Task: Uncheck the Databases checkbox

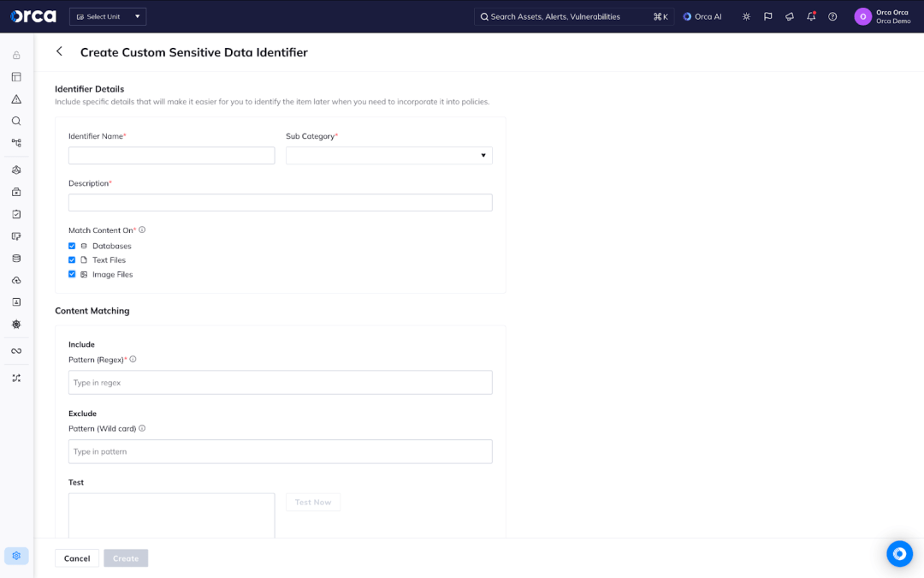Action: point(72,246)
